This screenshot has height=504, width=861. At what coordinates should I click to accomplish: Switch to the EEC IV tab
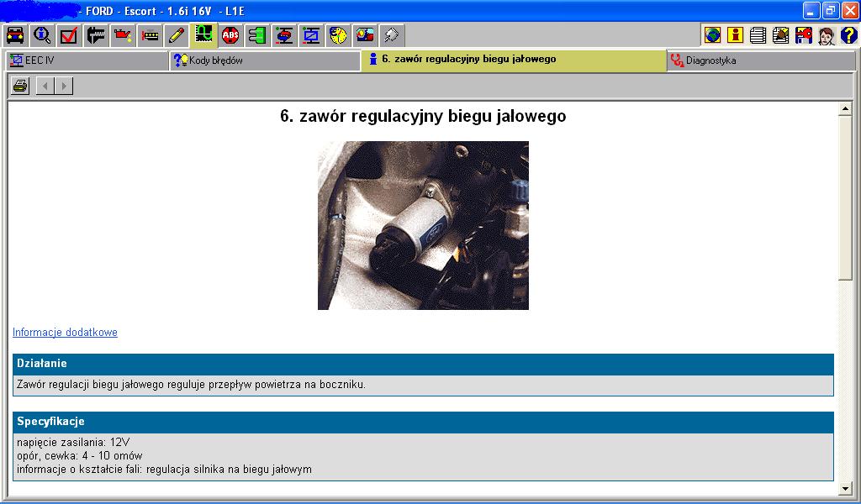pos(84,60)
